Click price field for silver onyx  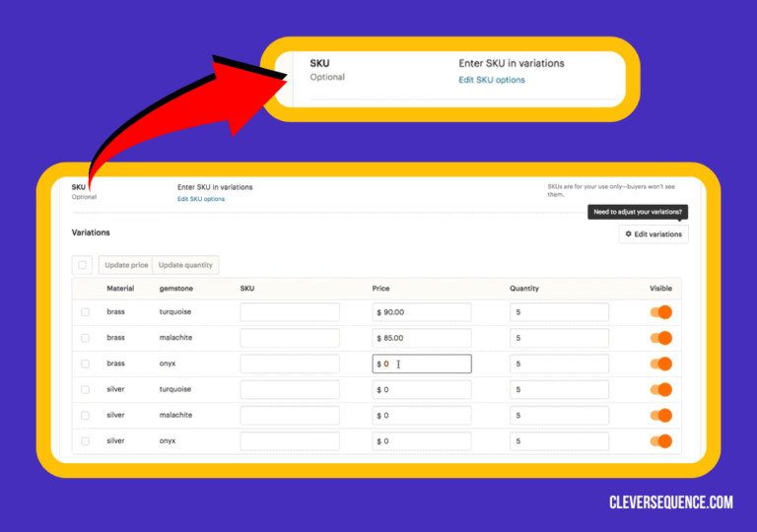422,441
